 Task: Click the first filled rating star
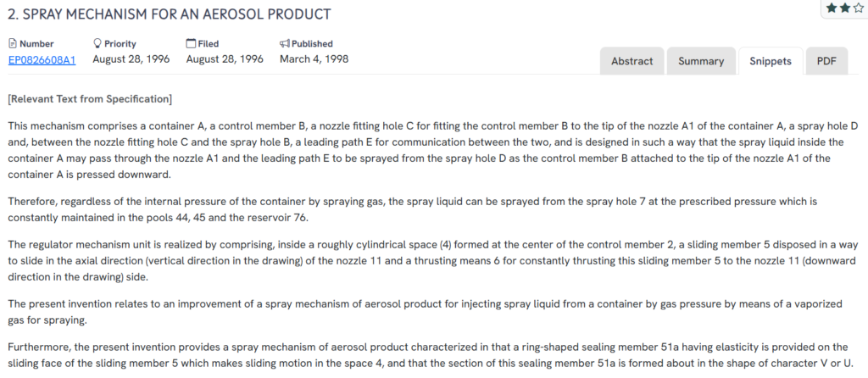832,8
